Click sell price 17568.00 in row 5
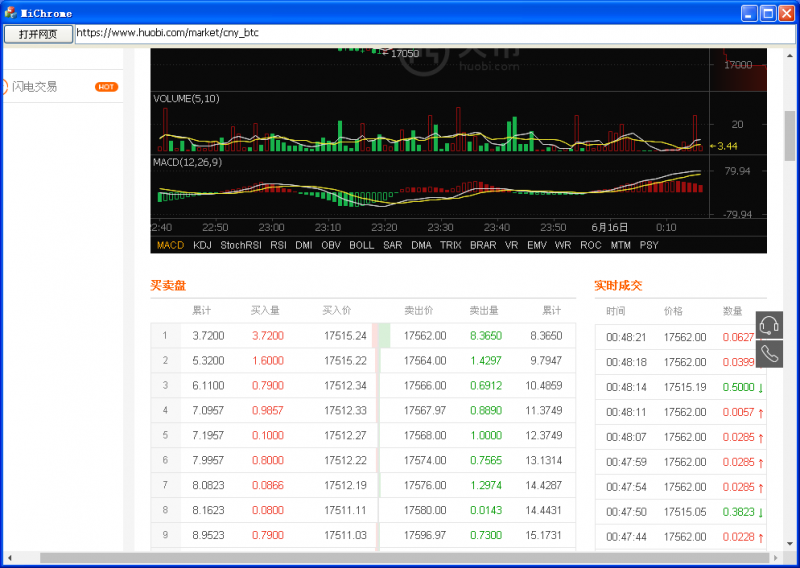The width and height of the screenshot is (800, 568). pos(425,435)
